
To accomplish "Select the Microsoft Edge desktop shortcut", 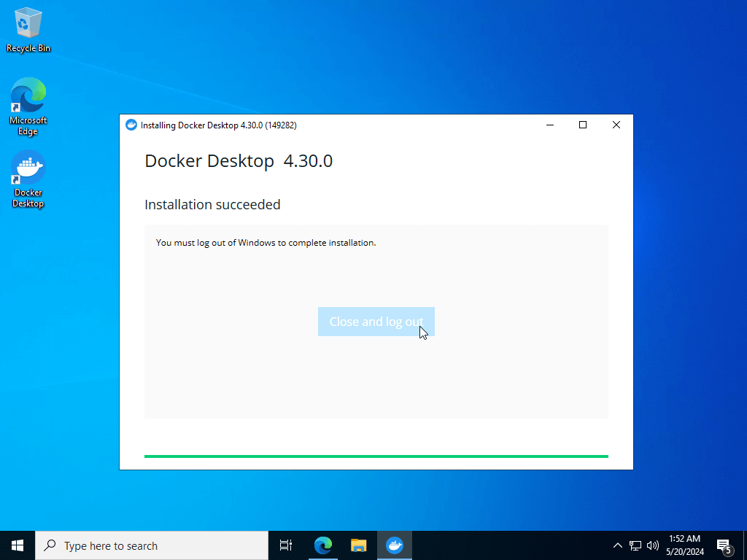I will tap(28, 106).
